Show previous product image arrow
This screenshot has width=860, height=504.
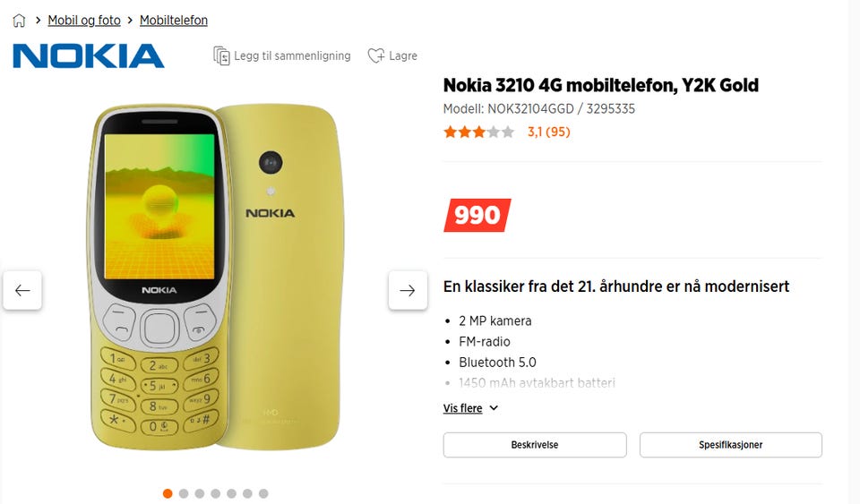pyautogui.click(x=22, y=290)
